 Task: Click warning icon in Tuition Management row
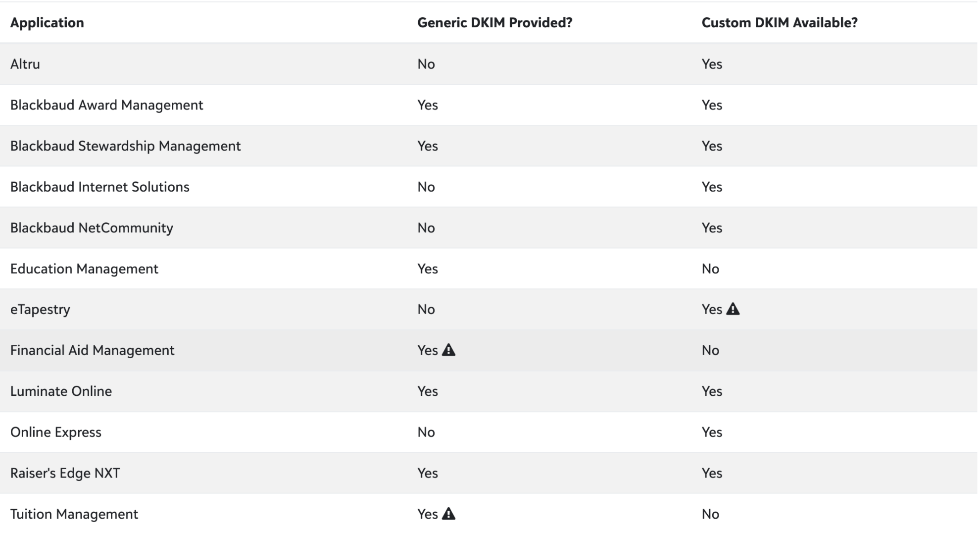(x=448, y=514)
